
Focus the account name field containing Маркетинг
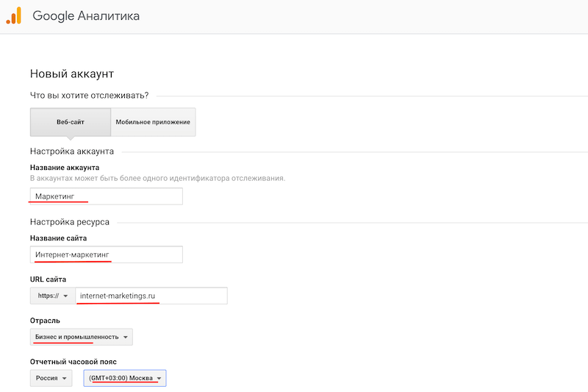(106, 196)
